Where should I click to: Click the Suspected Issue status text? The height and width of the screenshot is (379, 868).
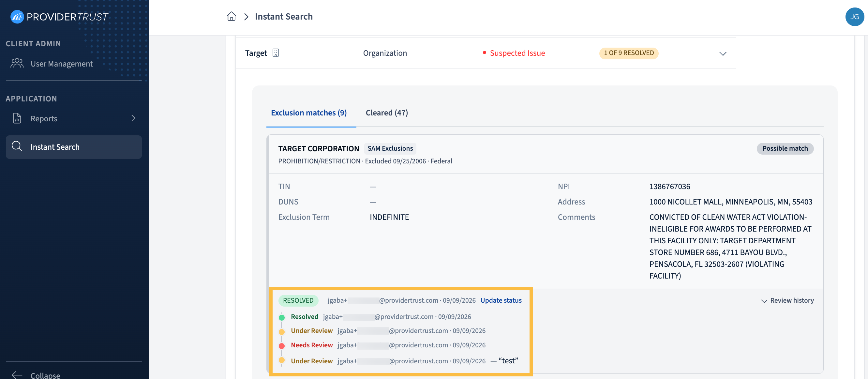coord(517,53)
